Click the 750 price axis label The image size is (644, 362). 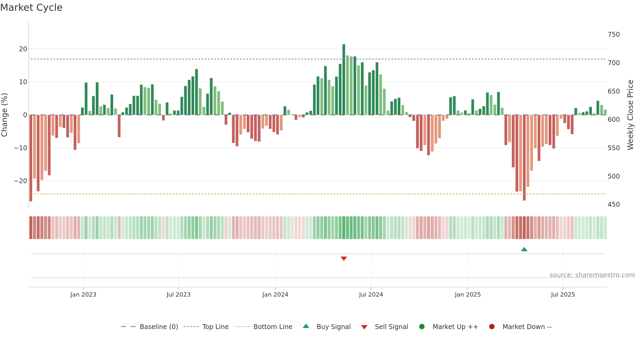(x=614, y=35)
